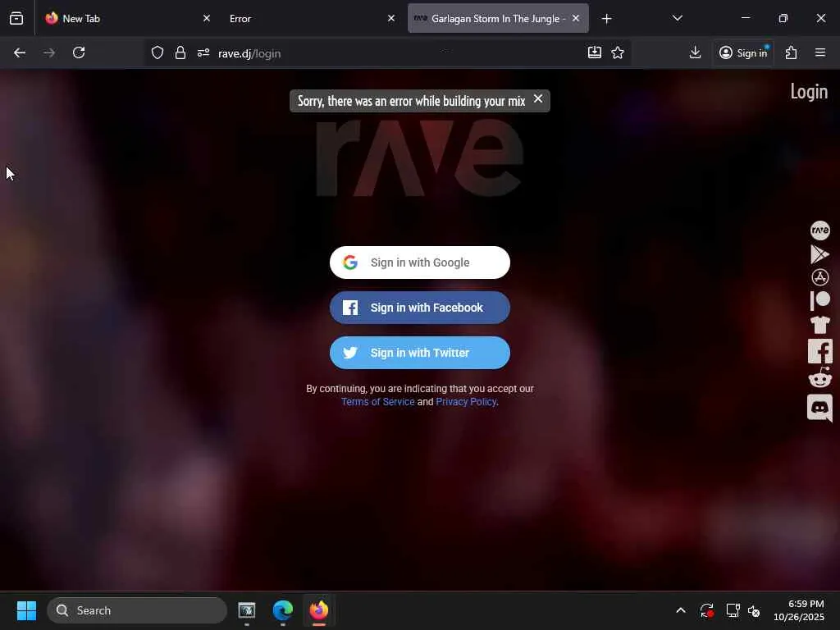This screenshot has height=630, width=840.
Task: Open Firefox from the taskbar
Action: point(319,610)
